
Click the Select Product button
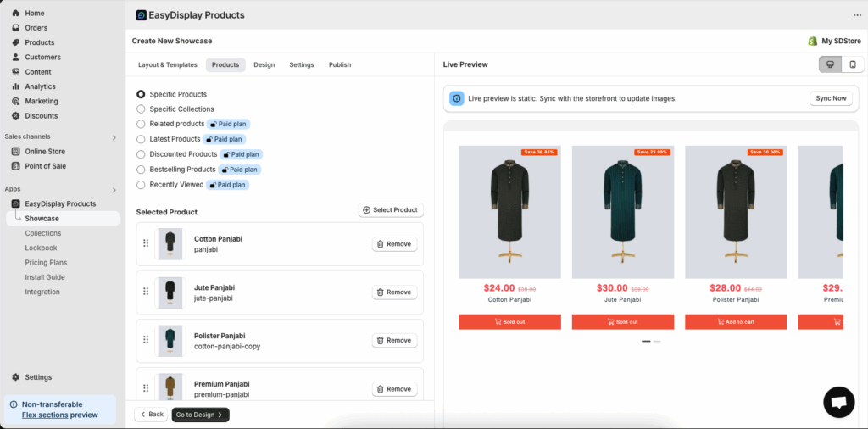click(x=392, y=209)
